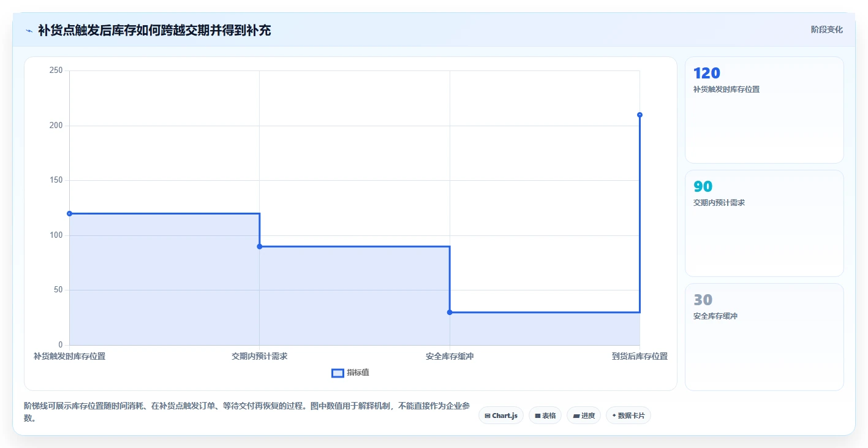Click the y-axis value 200

[56, 126]
